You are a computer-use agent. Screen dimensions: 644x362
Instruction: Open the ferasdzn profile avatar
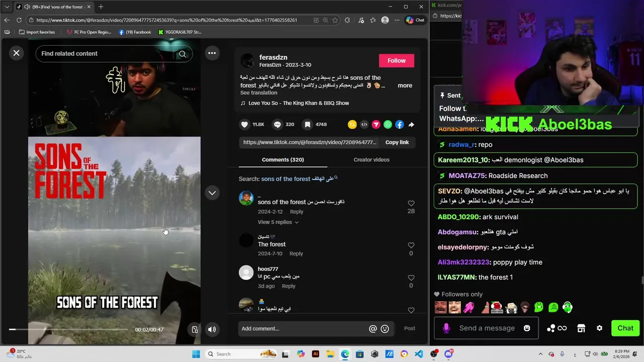247,61
